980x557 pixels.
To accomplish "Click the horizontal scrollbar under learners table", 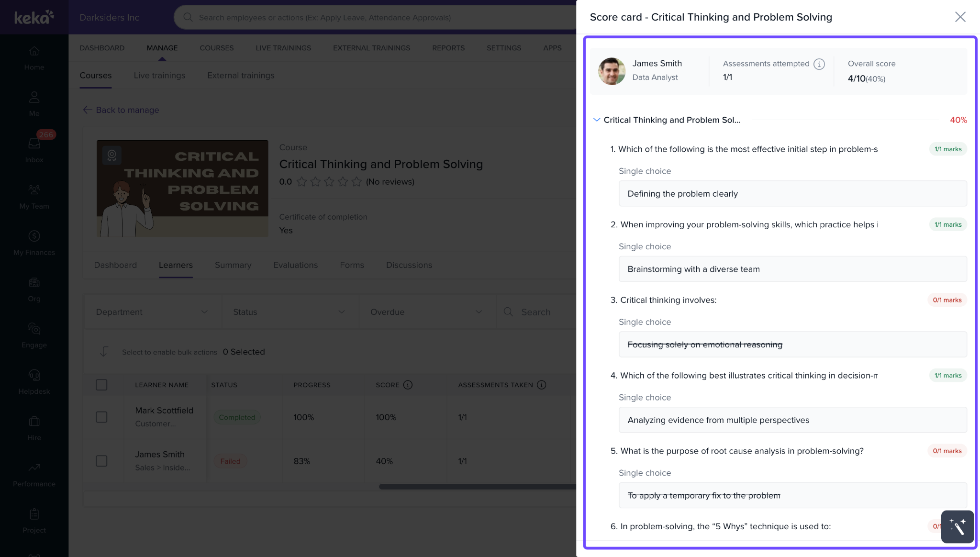I will 478,487.
